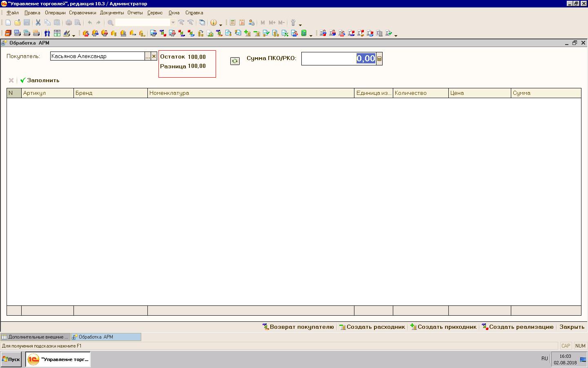The image size is (588, 368).
Task: Click Создать реализацию button
Action: [x=517, y=327]
